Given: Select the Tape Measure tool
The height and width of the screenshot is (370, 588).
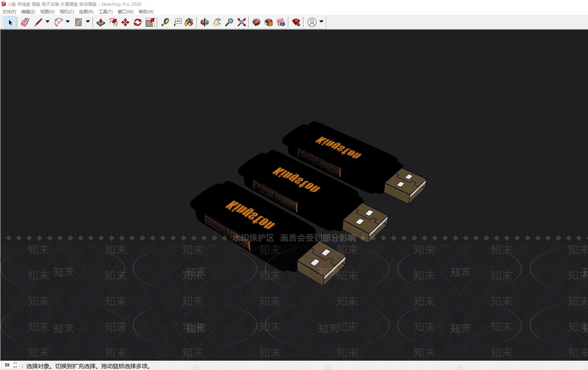Looking at the screenshot, I should pyautogui.click(x=165, y=22).
